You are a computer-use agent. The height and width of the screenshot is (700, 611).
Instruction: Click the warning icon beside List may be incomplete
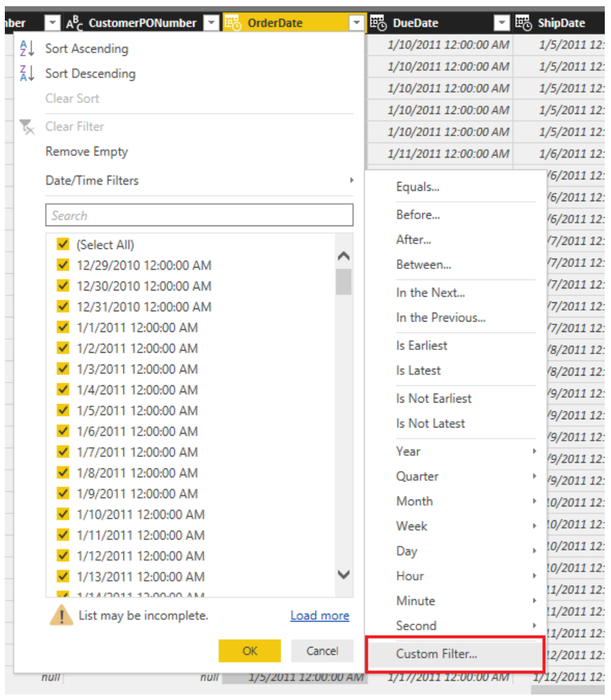[x=62, y=615]
